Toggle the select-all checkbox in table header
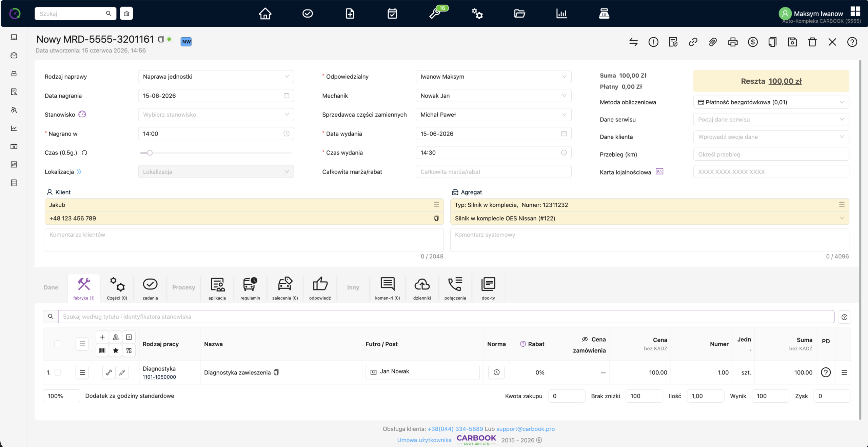This screenshot has height=447, width=868. [58, 344]
